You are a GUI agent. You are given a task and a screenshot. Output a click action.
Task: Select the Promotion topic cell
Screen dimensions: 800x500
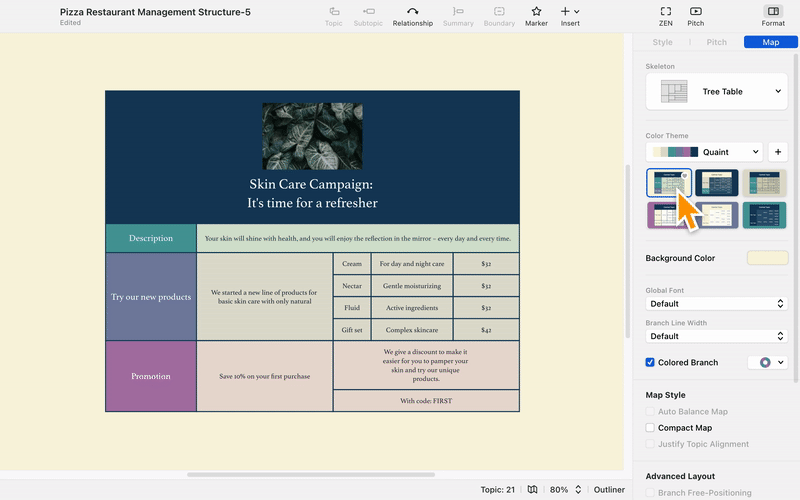[151, 376]
